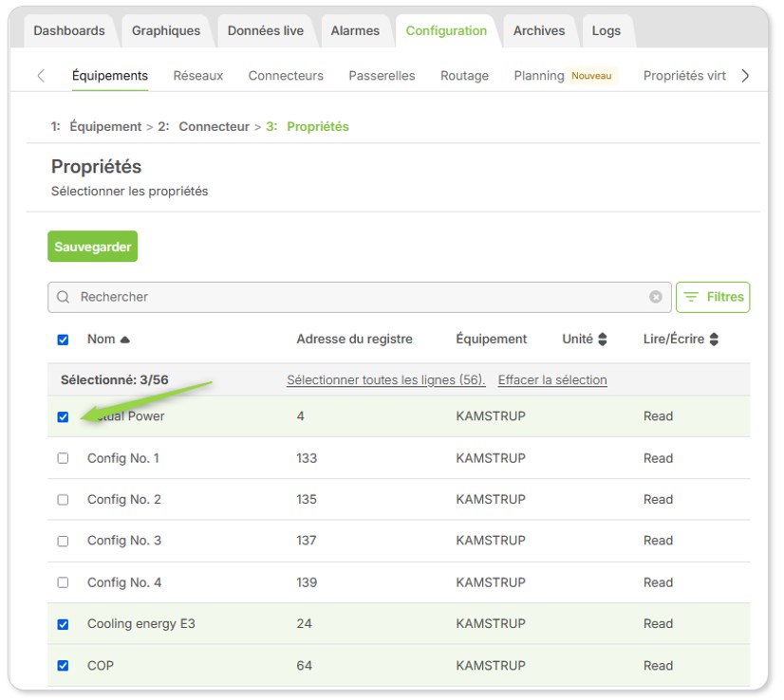Click Read in the Config No. 1 row
The width and height of the screenshot is (784, 700).
pos(658,459)
